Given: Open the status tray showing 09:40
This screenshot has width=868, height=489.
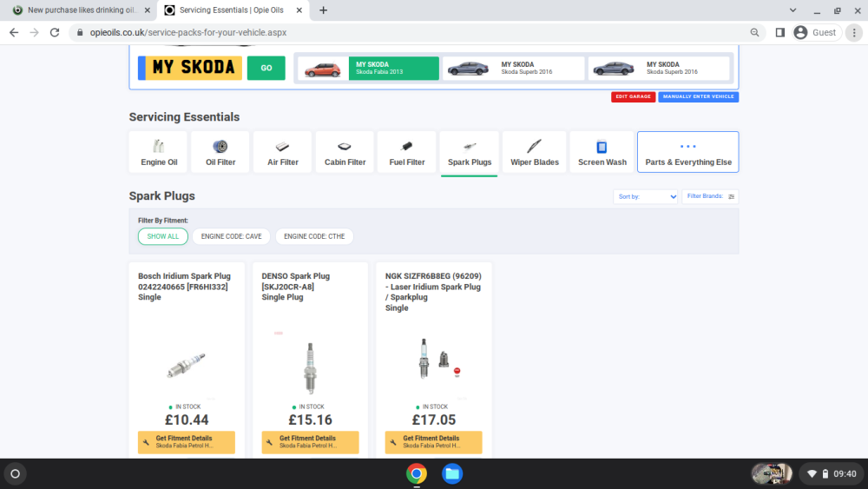Looking at the screenshot, I should click(x=832, y=473).
